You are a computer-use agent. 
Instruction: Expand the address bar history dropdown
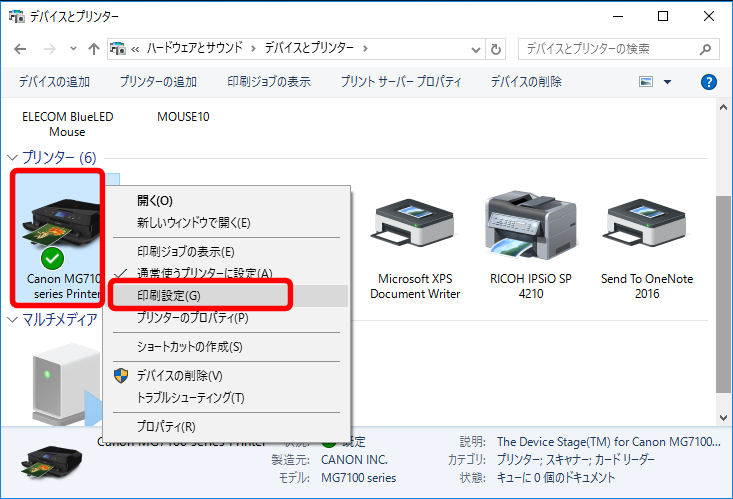pyautogui.click(x=476, y=49)
